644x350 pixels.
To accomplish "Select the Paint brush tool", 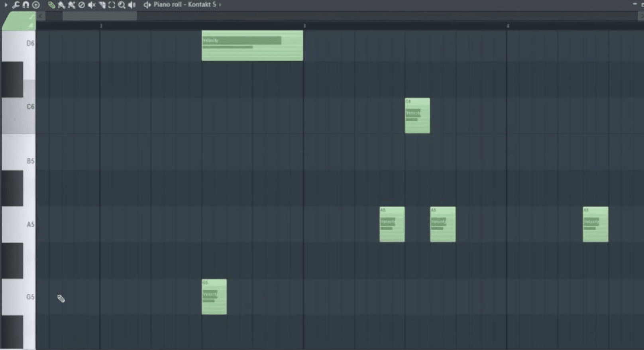I will coord(61,5).
